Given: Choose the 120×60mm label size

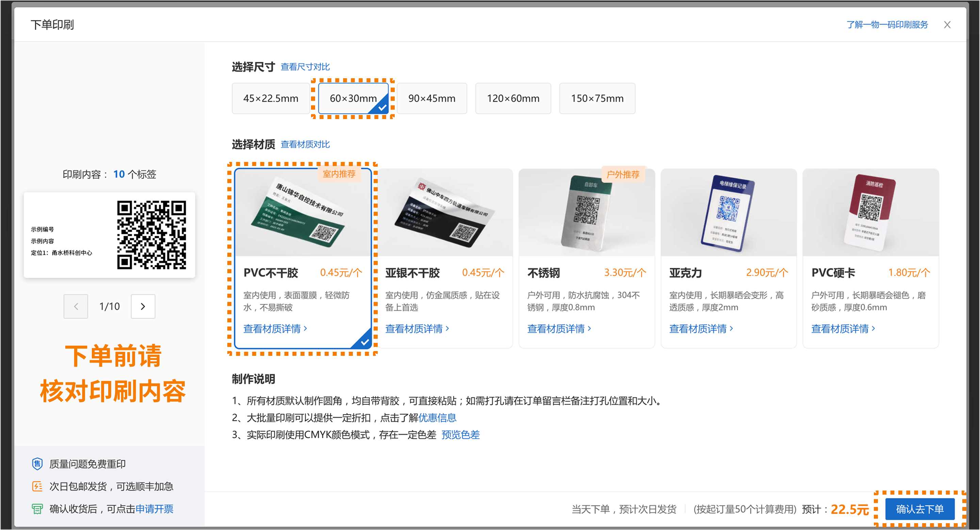Looking at the screenshot, I should pos(513,98).
